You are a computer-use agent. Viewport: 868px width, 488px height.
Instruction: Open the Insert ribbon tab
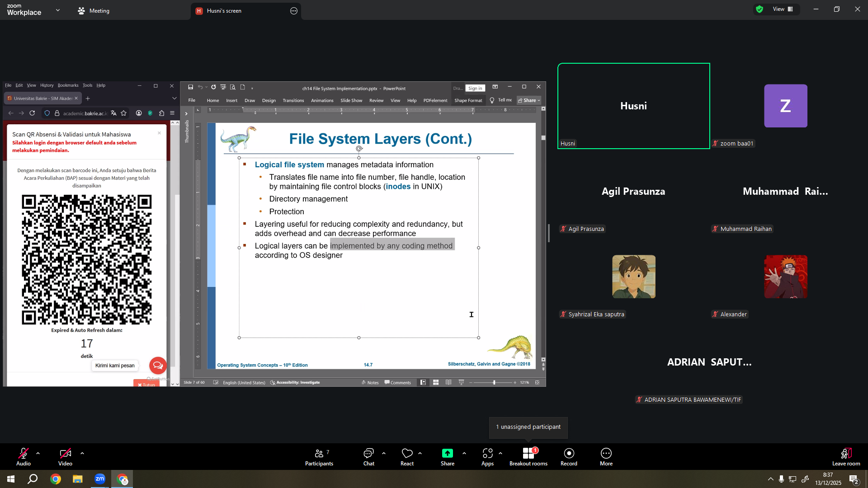coord(232,100)
